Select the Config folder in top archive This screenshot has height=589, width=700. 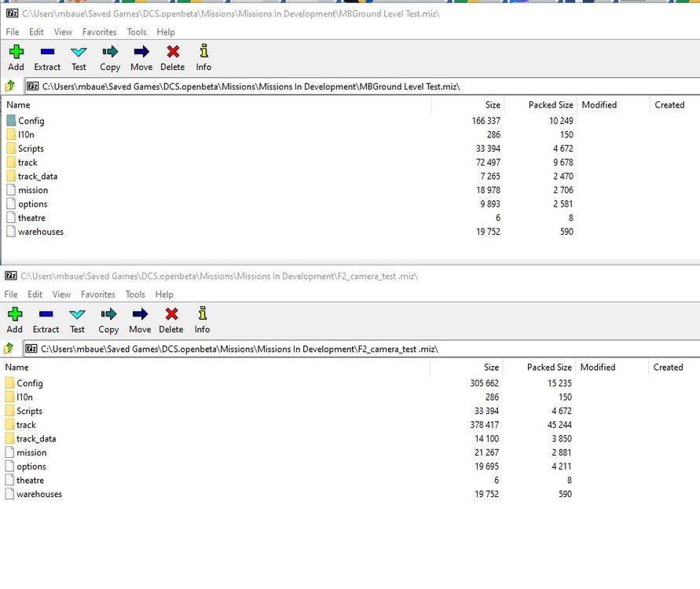pyautogui.click(x=31, y=121)
